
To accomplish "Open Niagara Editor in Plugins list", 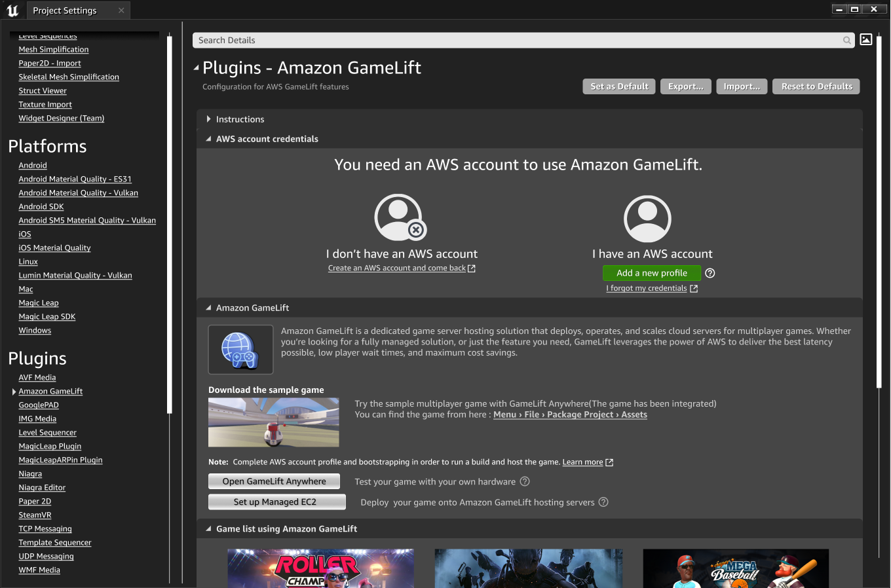I will (x=42, y=488).
